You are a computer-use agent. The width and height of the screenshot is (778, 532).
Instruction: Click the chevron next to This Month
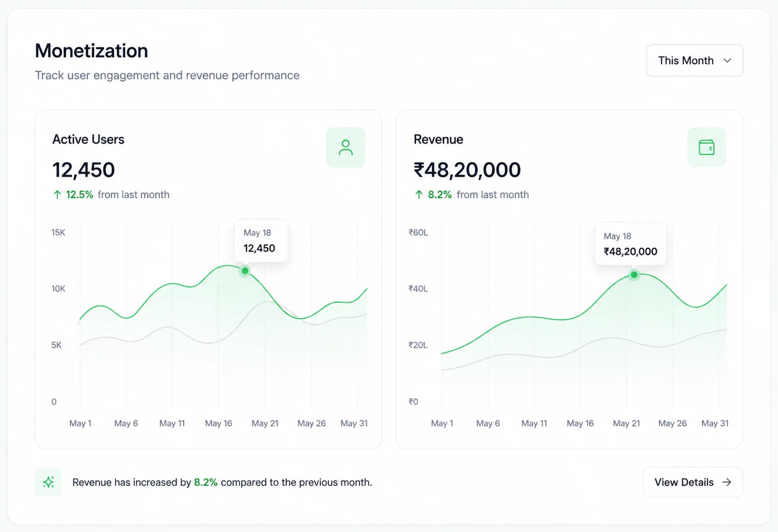tap(727, 61)
